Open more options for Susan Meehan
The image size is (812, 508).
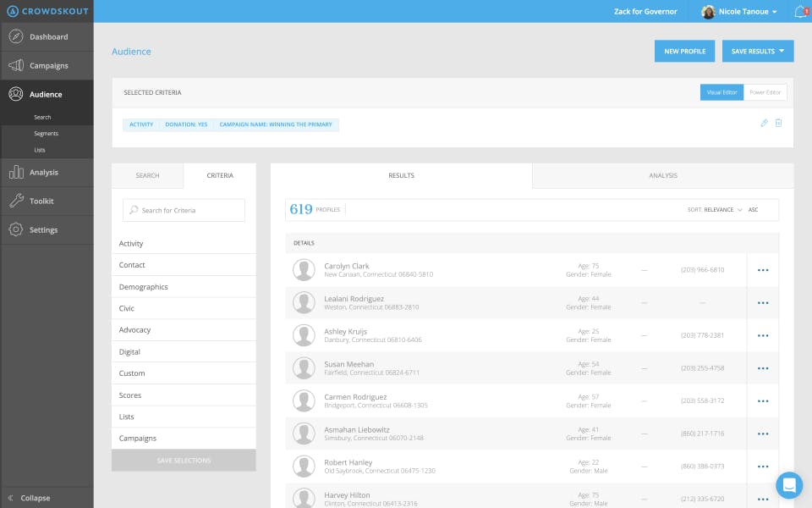coord(763,368)
